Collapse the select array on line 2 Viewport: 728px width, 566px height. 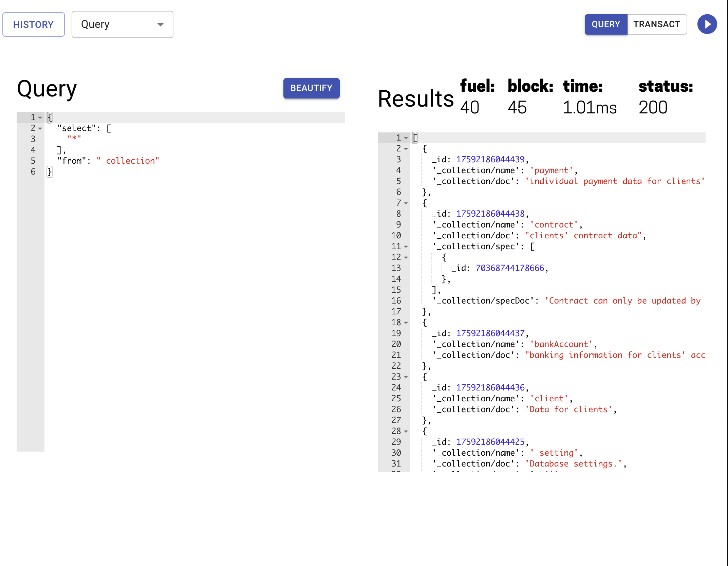point(40,129)
